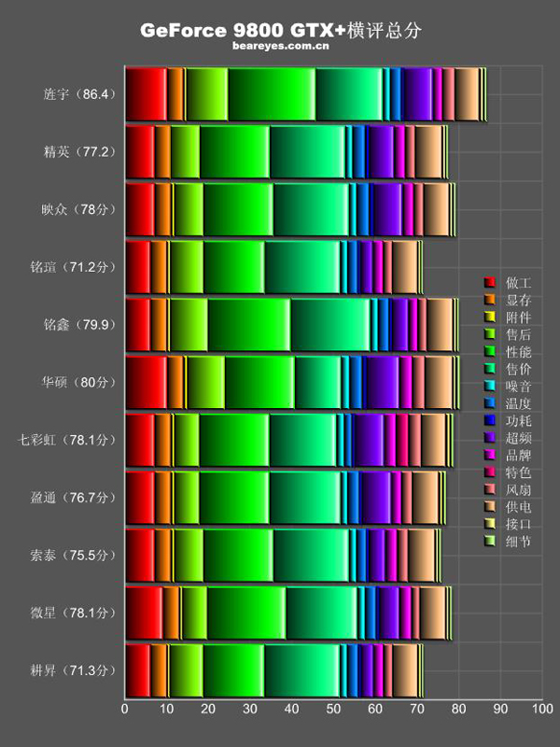
Task: Click the 70 axis tick value
Action: click(x=417, y=709)
